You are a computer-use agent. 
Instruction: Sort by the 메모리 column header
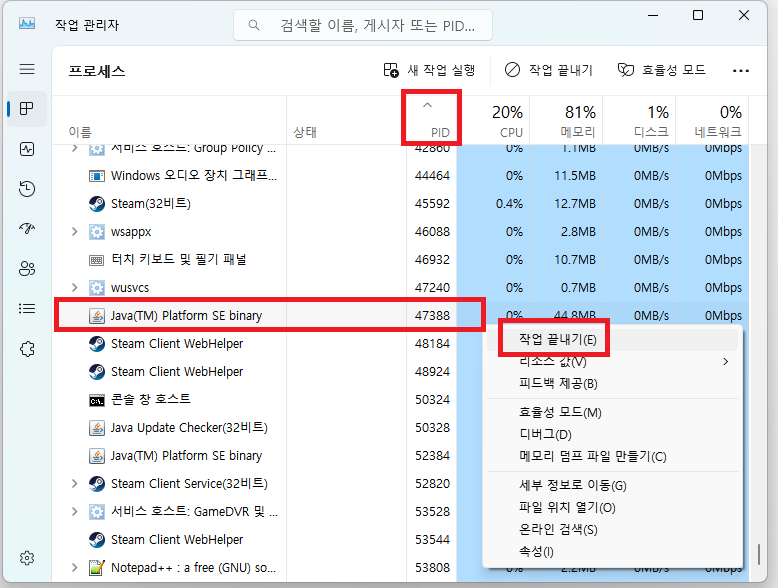(566, 120)
